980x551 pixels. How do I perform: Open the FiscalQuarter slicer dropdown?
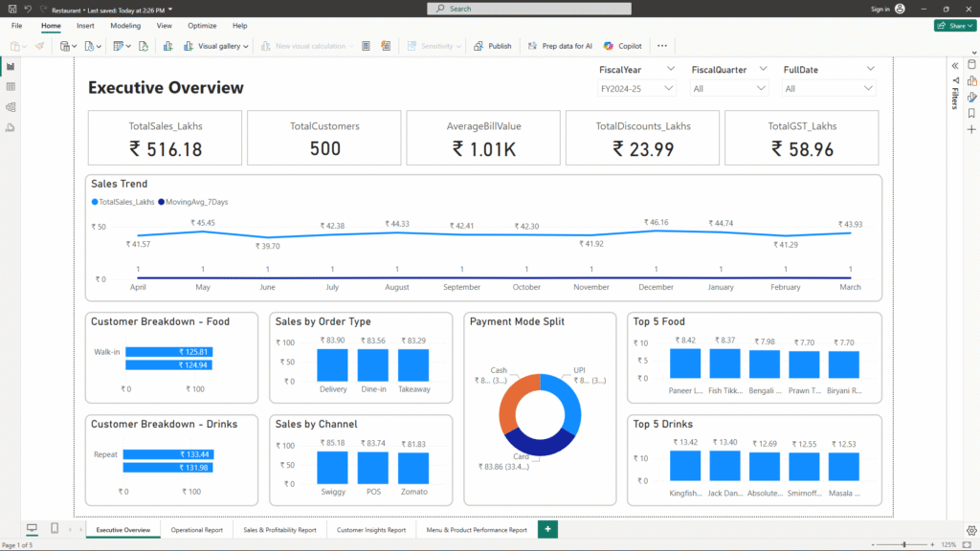coord(728,89)
